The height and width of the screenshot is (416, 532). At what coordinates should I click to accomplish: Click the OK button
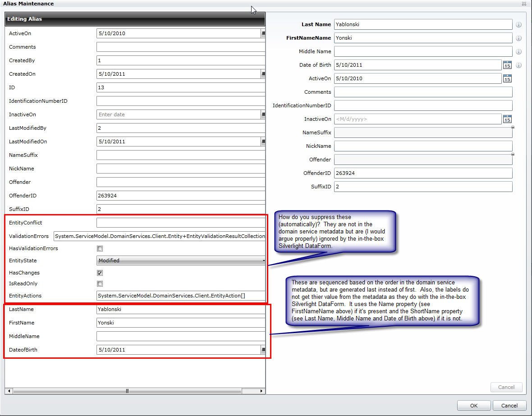pos(474,406)
